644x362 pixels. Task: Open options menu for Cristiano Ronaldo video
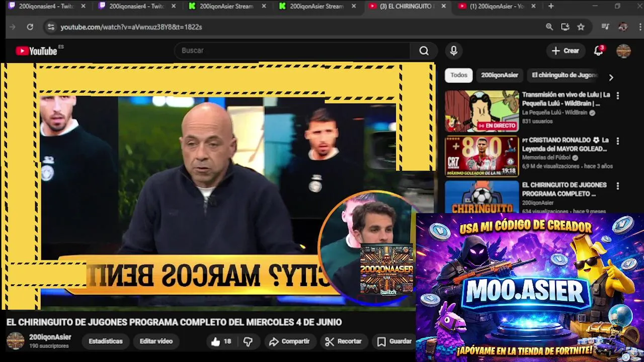[x=618, y=141]
